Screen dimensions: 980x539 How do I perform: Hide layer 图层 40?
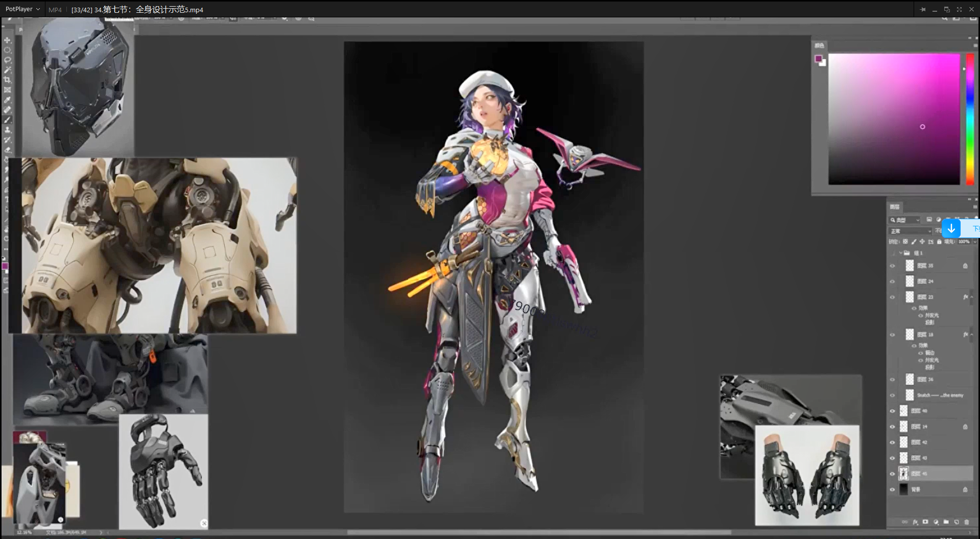(x=893, y=411)
